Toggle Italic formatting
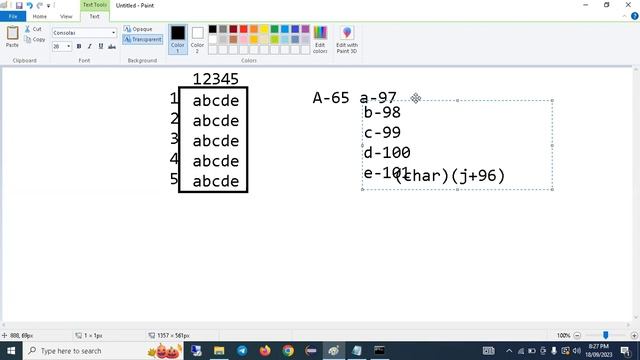 tap(89, 46)
